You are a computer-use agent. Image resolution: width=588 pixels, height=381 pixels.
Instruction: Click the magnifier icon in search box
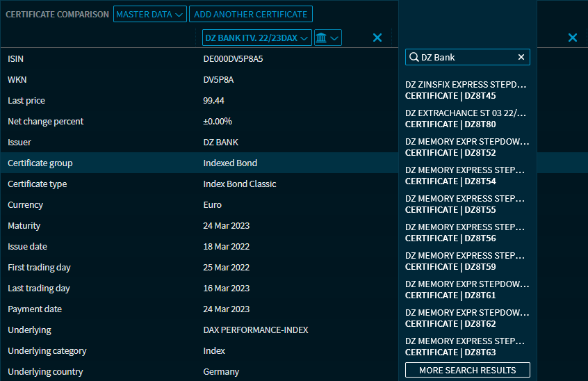(x=414, y=57)
